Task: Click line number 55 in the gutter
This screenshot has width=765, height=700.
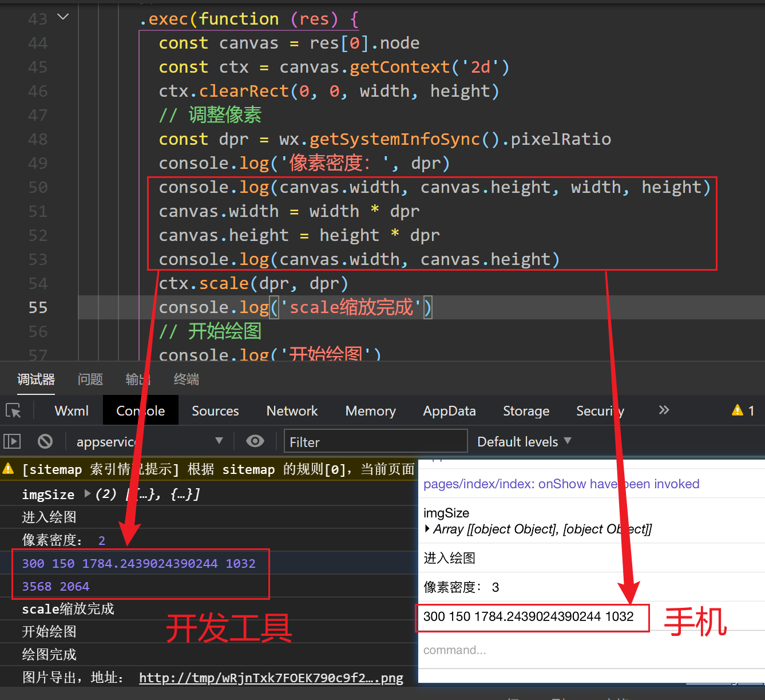Action: pyautogui.click(x=38, y=307)
